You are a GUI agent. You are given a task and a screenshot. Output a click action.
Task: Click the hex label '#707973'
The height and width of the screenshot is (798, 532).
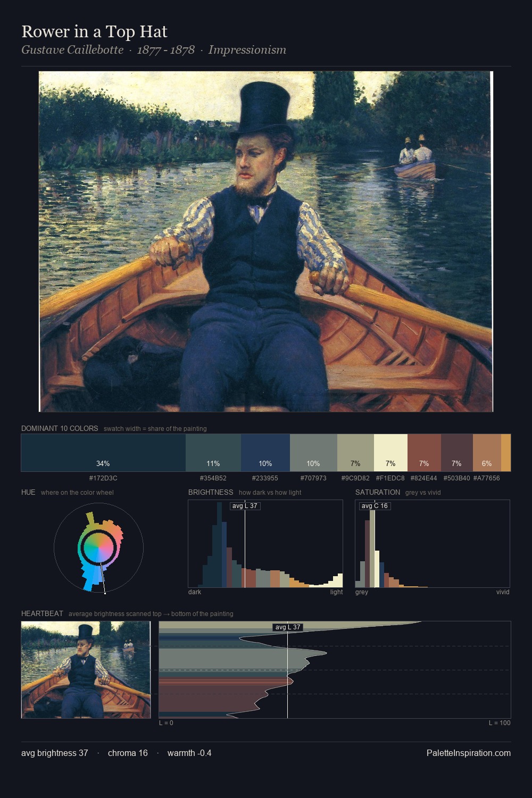[x=313, y=478]
